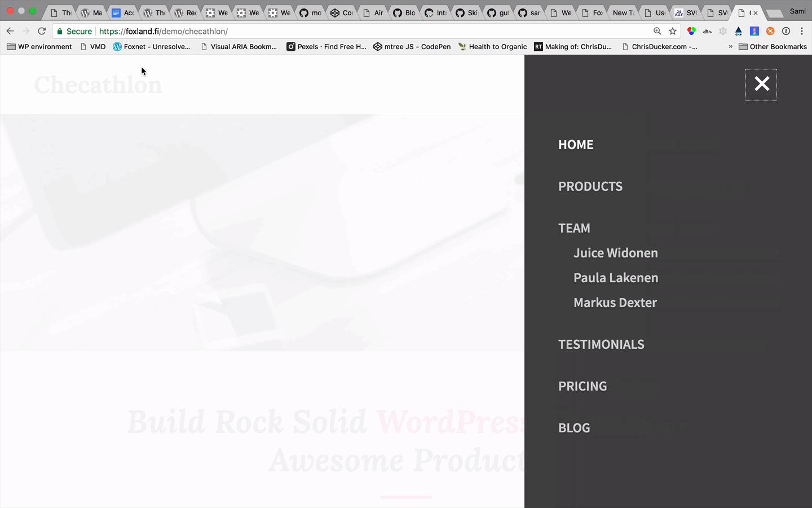The height and width of the screenshot is (508, 812).
Task: Go to the PRODUCTS menu link
Action: [590, 186]
